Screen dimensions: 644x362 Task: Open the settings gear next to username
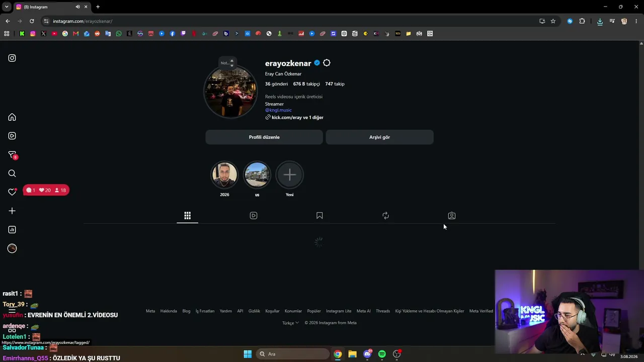[327, 63]
